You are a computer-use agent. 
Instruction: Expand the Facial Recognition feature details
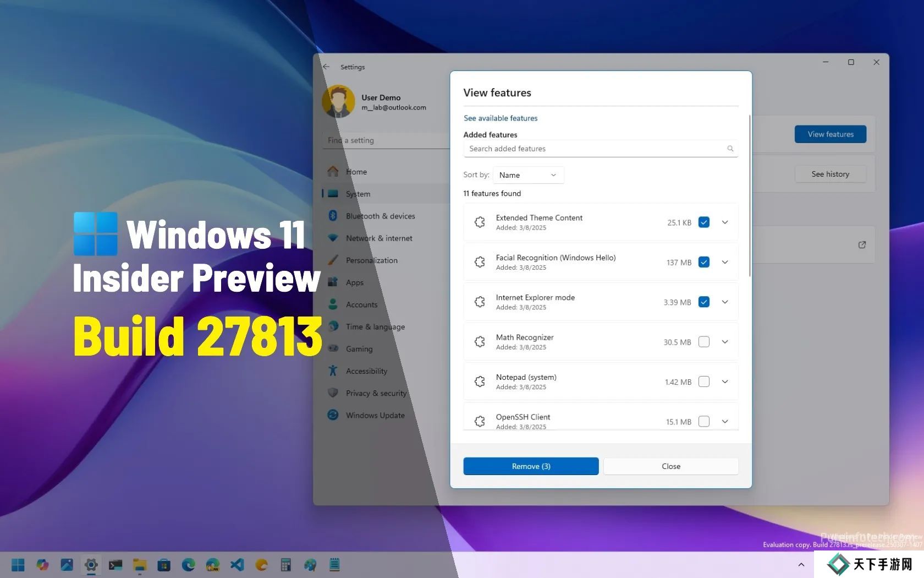[x=725, y=262]
